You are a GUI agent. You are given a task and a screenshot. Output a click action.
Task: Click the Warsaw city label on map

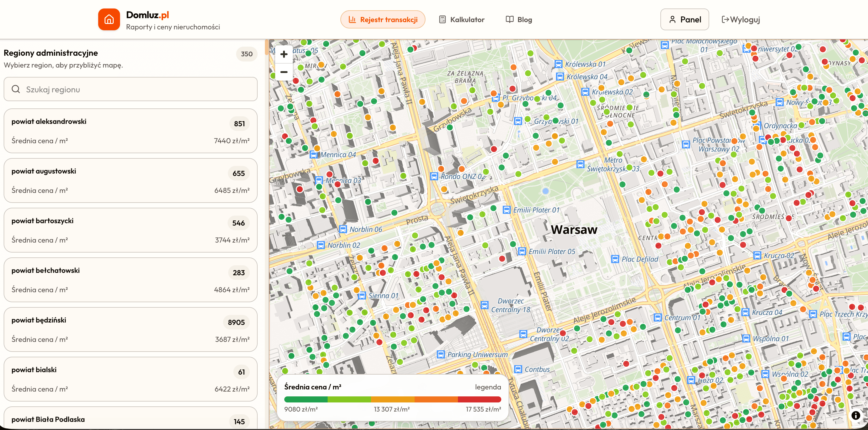(x=574, y=230)
